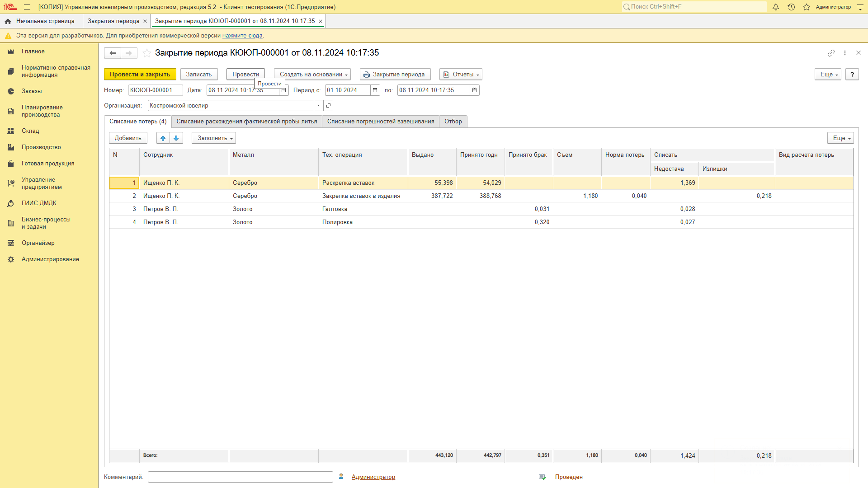Expand Организация dropdown arrow
This screenshot has height=488, width=868.
click(x=319, y=106)
